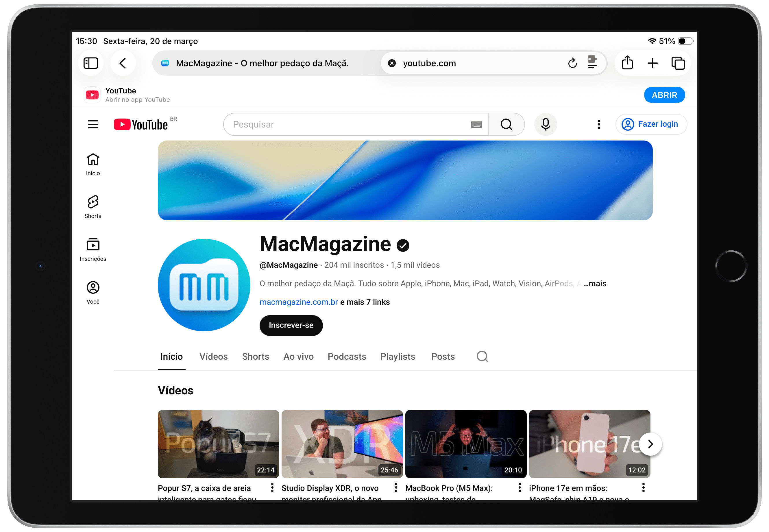This screenshot has height=532, width=769.
Task: Open YouTube hamburger guide menu
Action: pyautogui.click(x=93, y=124)
